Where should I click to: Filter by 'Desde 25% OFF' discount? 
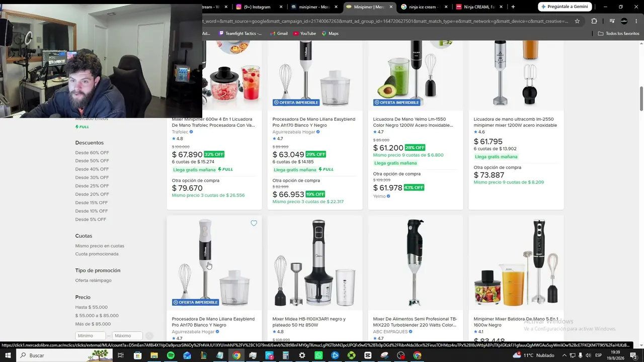92,186
